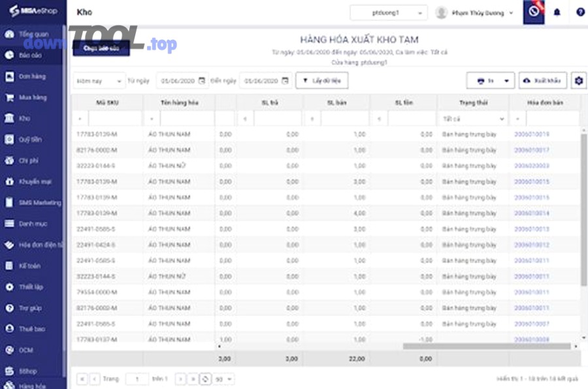Screen dimensions: 588x389
Task: Click the refresh icon in pagination bar
Action: [205, 379]
